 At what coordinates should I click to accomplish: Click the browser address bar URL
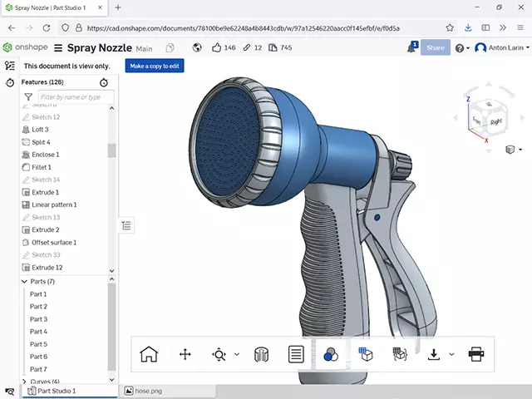point(243,28)
